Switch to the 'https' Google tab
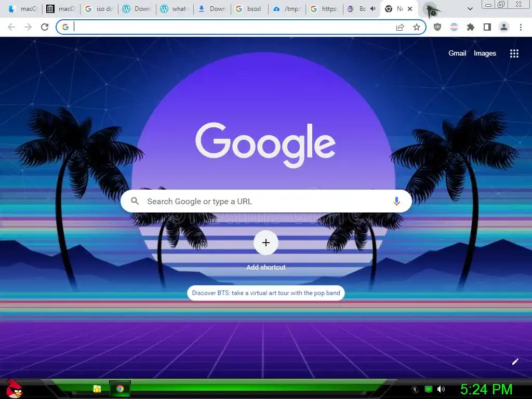The image size is (532, 399). [324, 9]
